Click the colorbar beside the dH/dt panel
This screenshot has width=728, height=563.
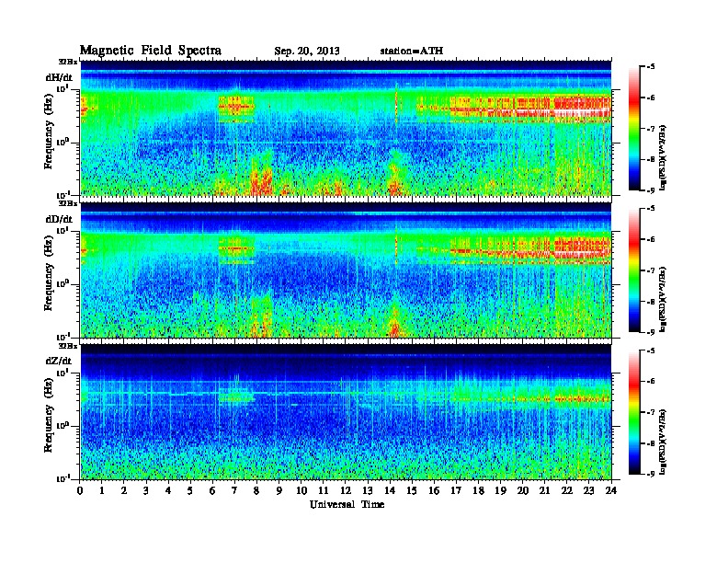coord(634,129)
